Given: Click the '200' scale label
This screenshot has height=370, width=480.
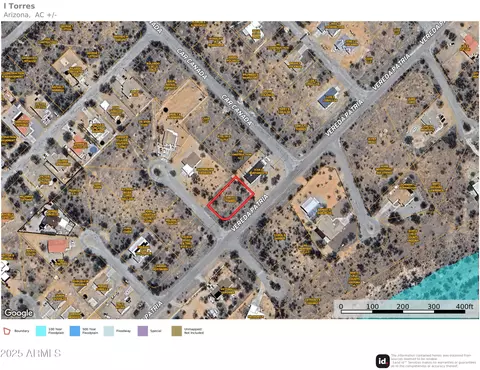Looking at the screenshot, I should pos(403,306).
